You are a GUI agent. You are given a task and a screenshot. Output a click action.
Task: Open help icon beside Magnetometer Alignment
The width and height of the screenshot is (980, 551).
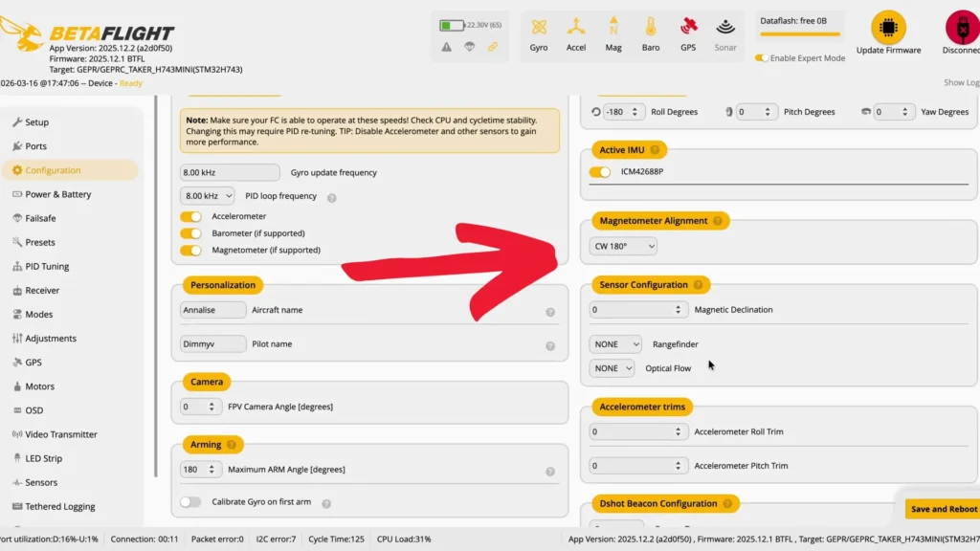720,221
